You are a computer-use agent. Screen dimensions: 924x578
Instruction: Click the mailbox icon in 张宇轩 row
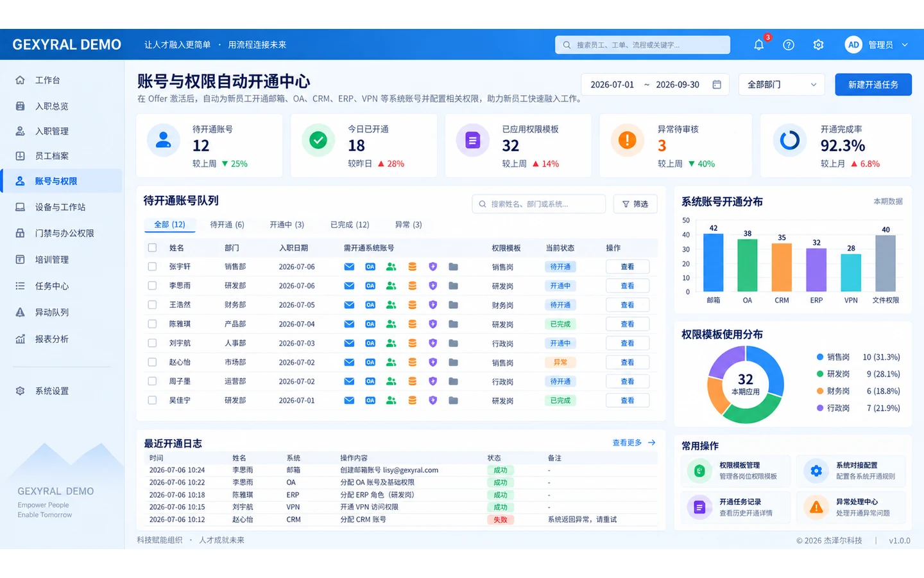click(349, 267)
